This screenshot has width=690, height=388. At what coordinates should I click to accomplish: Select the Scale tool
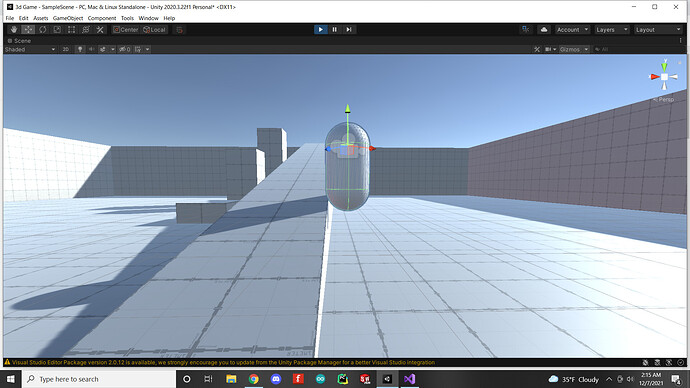(x=57, y=29)
